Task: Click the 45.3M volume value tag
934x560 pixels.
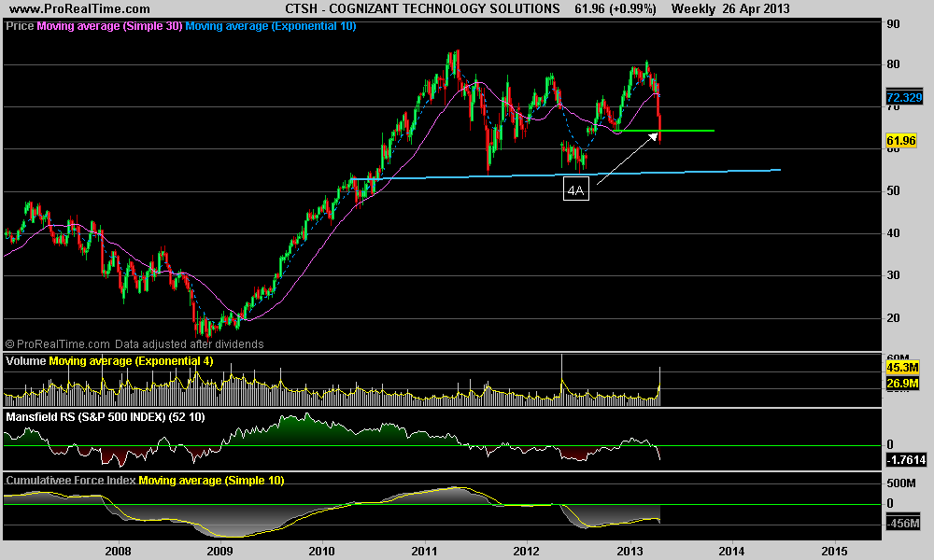Action: click(x=902, y=367)
